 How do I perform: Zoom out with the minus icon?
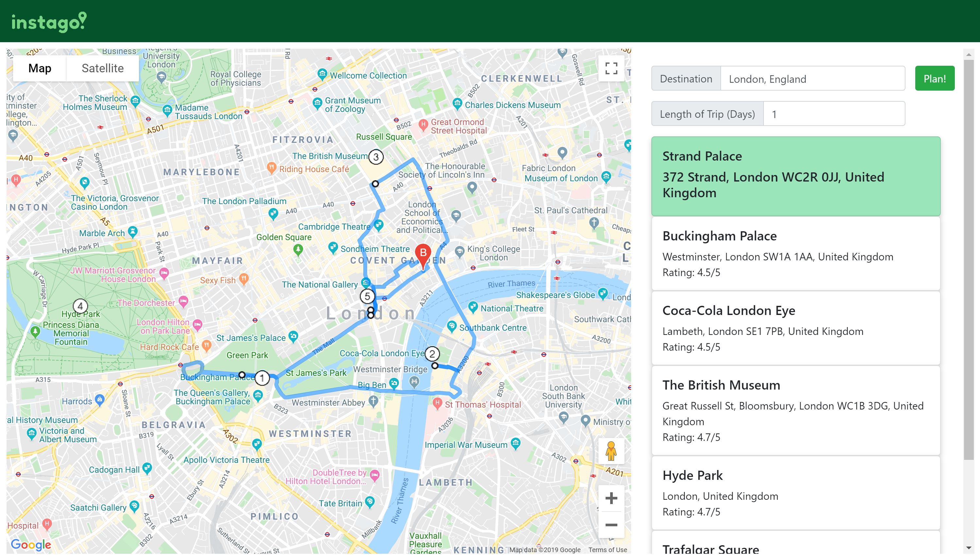pyautogui.click(x=611, y=525)
